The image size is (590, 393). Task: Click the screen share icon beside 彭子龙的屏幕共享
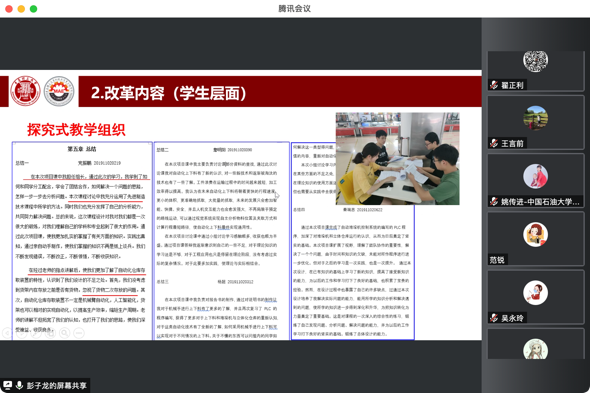[8, 385]
